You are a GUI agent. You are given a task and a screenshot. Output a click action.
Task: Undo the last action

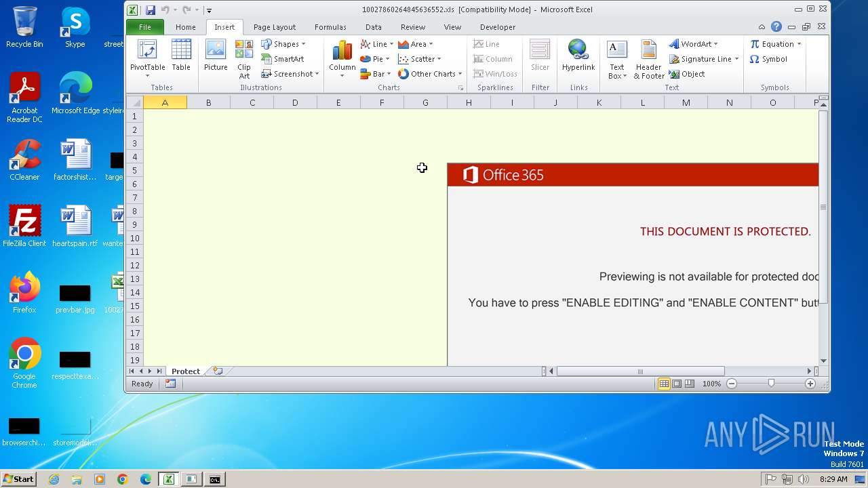[x=165, y=10]
